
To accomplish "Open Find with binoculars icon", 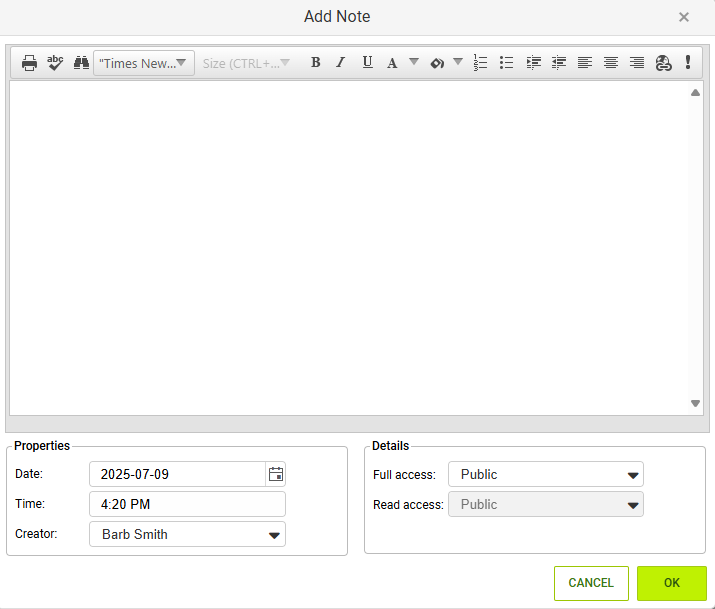I will point(81,62).
